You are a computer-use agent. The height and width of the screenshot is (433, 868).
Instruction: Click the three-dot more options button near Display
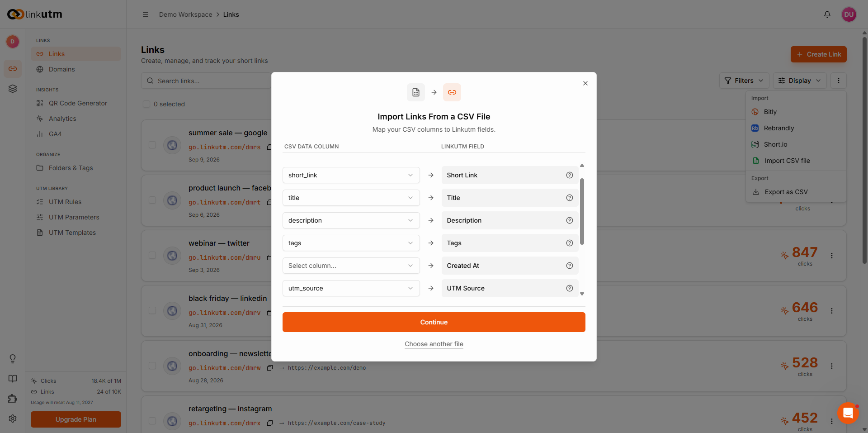click(838, 81)
